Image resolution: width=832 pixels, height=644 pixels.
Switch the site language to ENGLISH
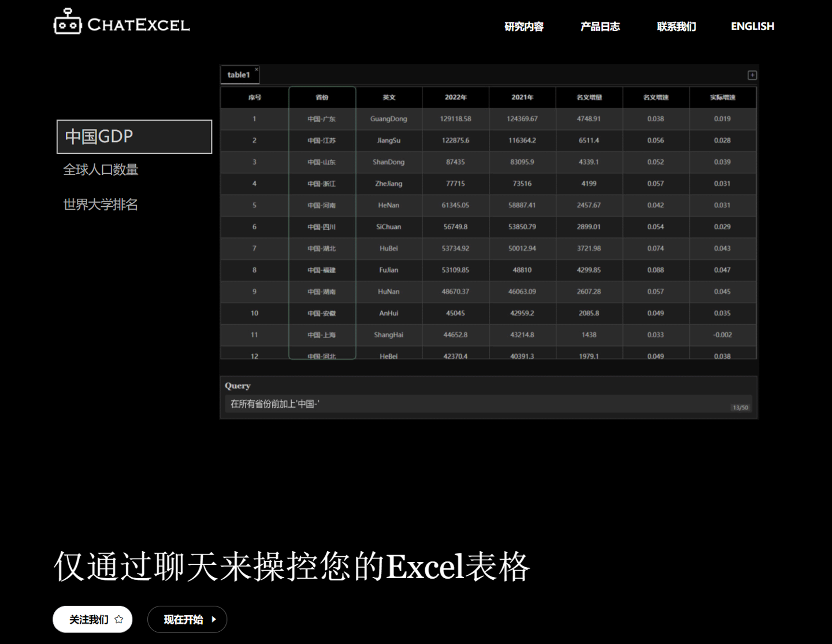coord(752,26)
